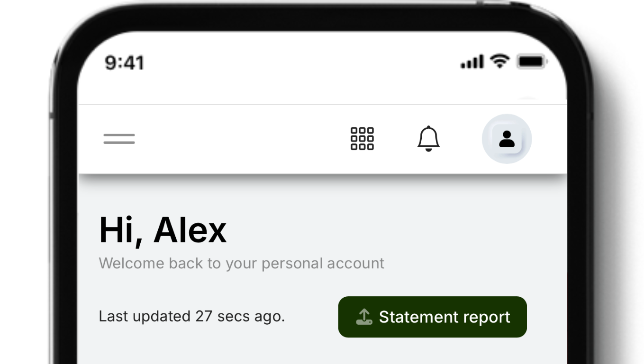Click the Statement report button label
This screenshot has width=644, height=364.
coord(444,317)
